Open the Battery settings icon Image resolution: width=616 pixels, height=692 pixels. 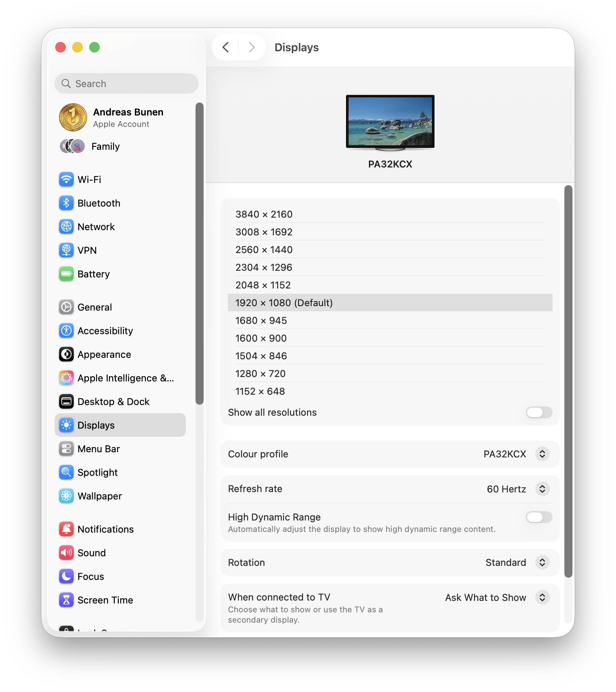66,274
